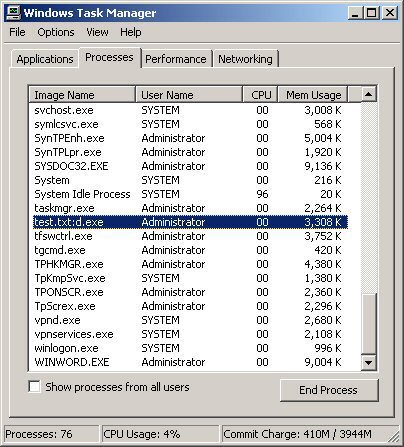
Task: Open the Options menu
Action: 56,32
